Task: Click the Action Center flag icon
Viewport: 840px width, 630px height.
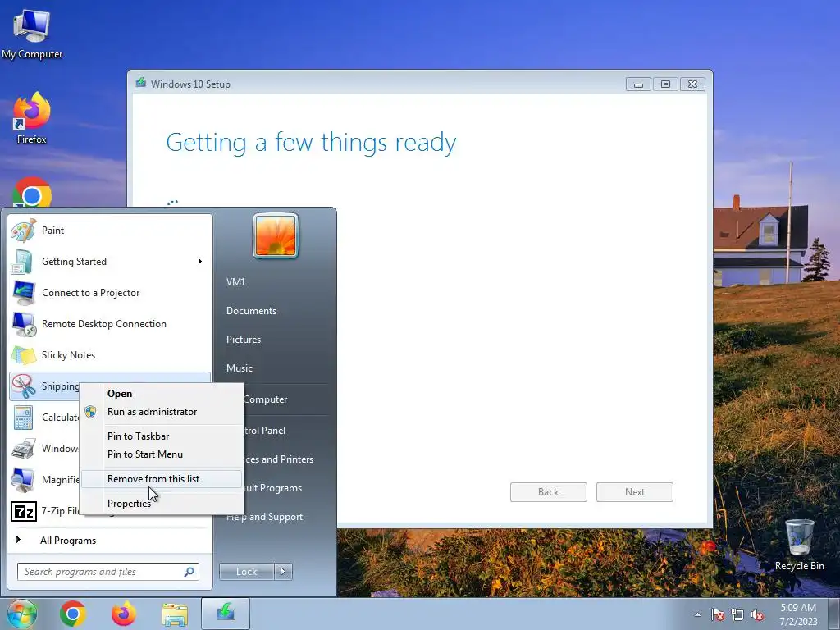Action: point(718,615)
